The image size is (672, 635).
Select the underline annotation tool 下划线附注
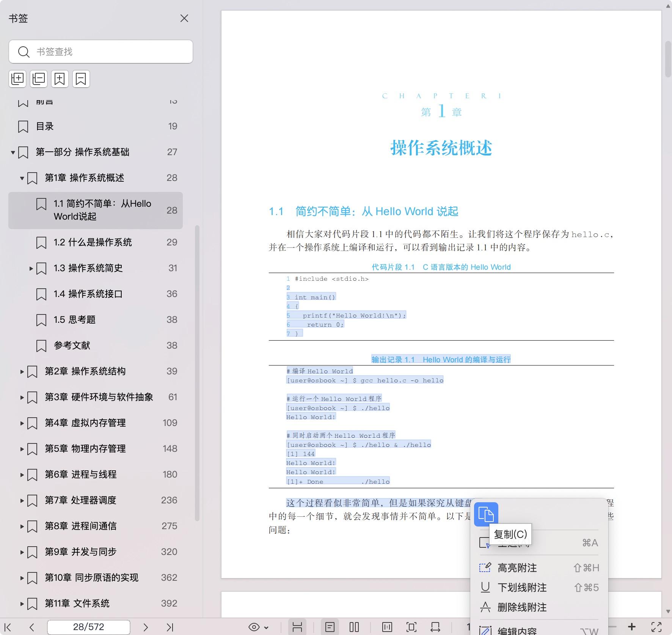click(x=522, y=588)
